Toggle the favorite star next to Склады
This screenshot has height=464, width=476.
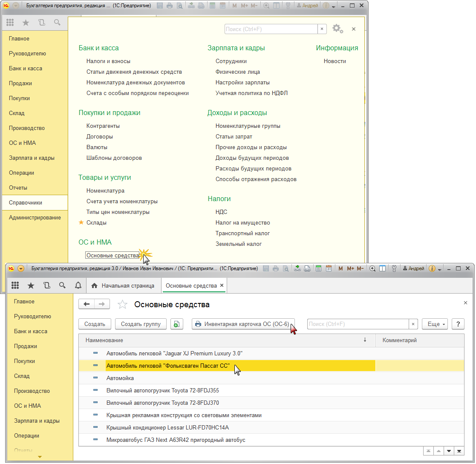tap(81, 222)
